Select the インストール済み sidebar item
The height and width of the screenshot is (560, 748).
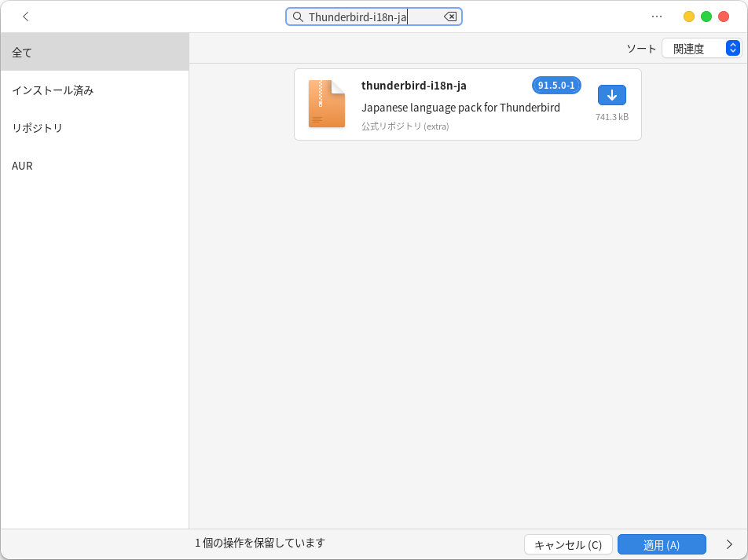94,90
